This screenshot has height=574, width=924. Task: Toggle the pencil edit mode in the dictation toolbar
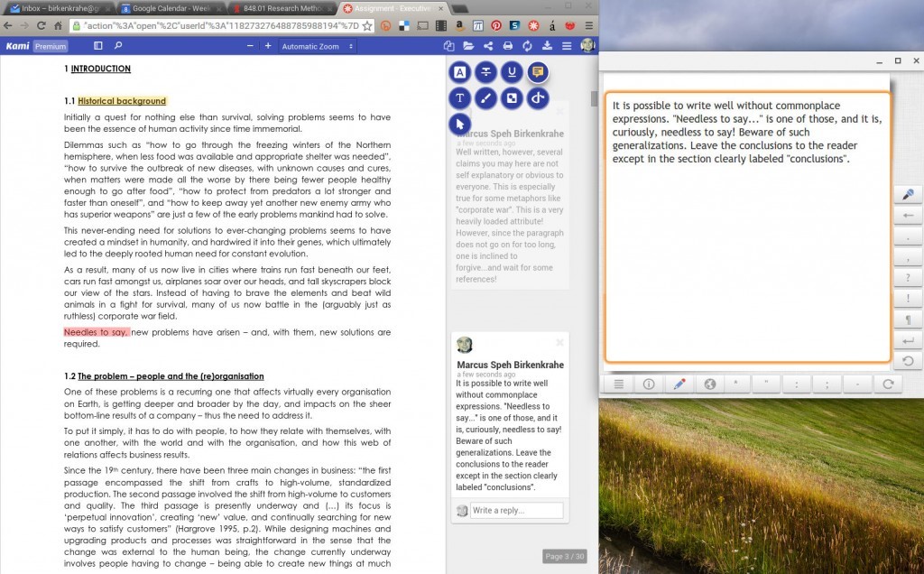pos(679,383)
